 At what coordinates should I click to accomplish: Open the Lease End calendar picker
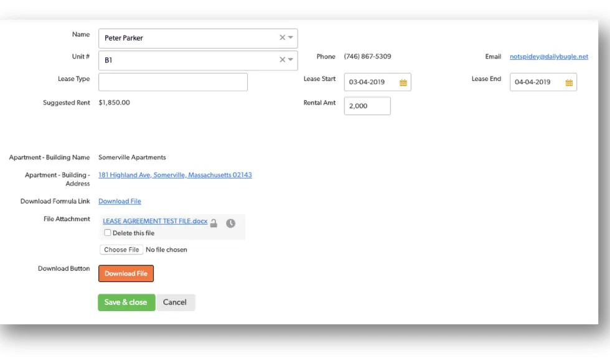569,82
